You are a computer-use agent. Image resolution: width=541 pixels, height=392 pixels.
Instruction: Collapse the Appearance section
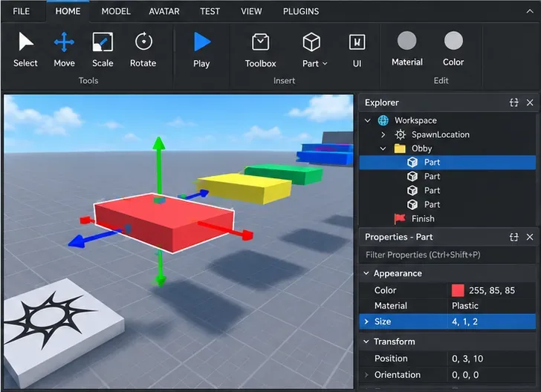click(x=366, y=273)
